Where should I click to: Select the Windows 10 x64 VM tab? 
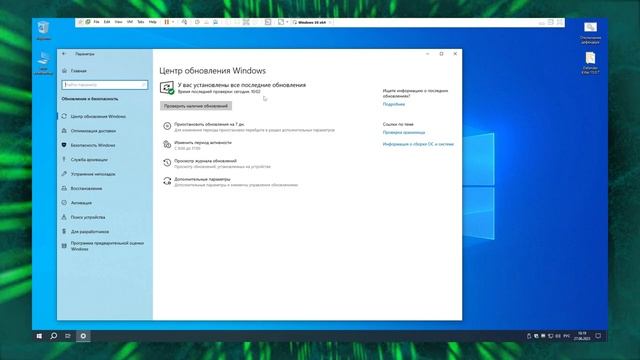click(312, 22)
